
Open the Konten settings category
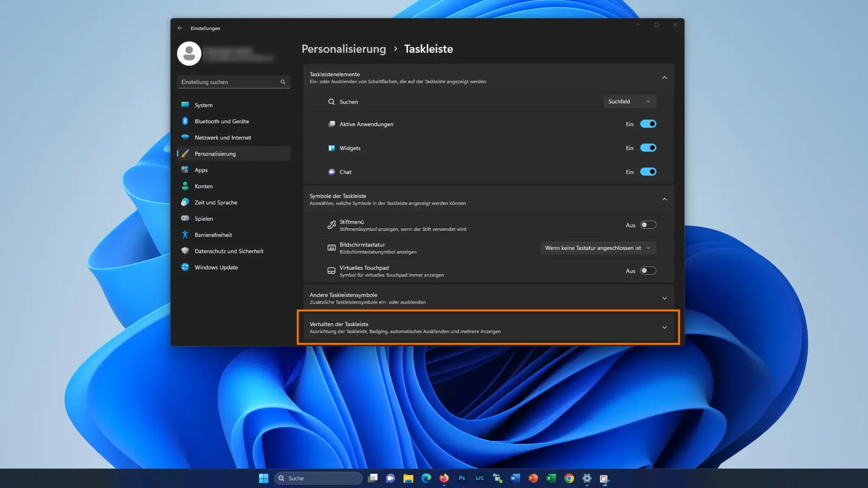(x=234, y=186)
